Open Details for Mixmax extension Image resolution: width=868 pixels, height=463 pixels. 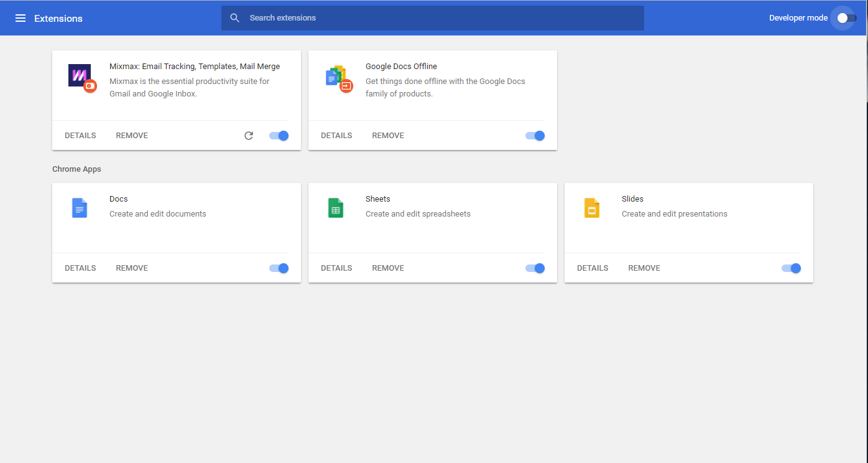click(80, 136)
